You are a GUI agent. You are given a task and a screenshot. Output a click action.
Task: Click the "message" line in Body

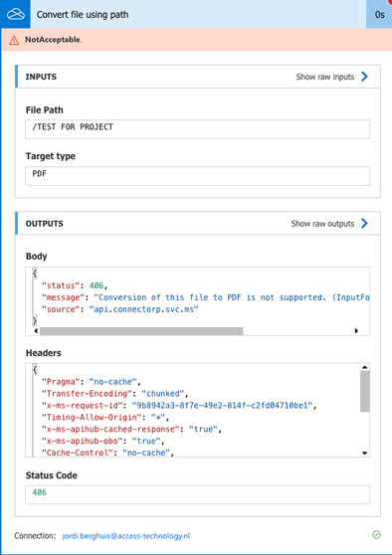tap(205, 297)
